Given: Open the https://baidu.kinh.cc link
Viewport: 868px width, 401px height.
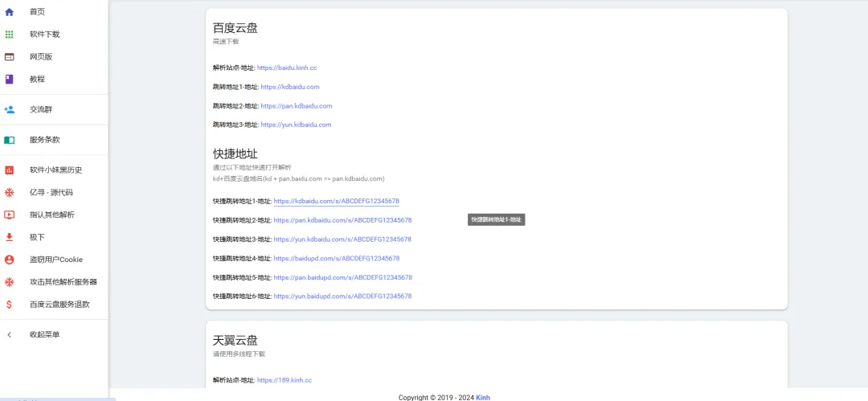Looking at the screenshot, I should 287,68.
